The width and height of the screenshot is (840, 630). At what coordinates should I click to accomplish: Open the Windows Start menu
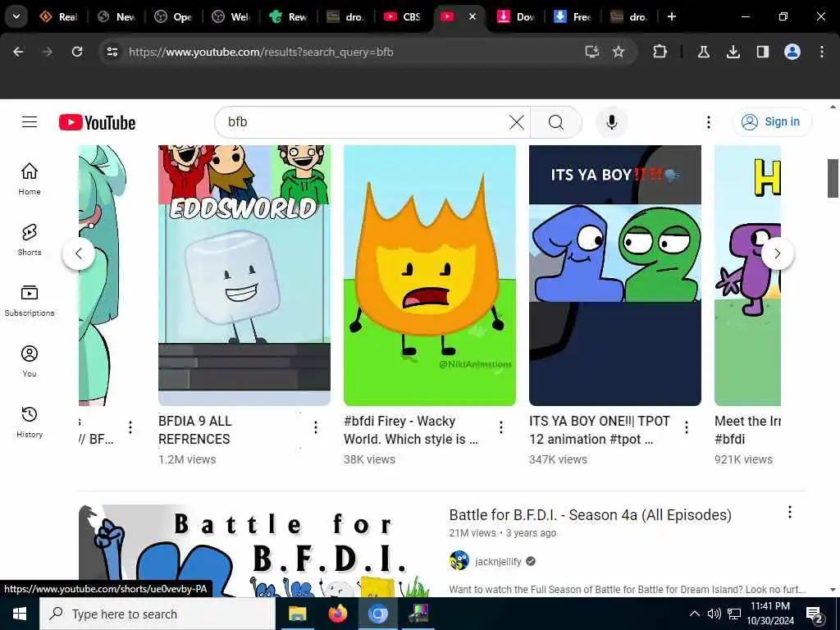[20, 614]
